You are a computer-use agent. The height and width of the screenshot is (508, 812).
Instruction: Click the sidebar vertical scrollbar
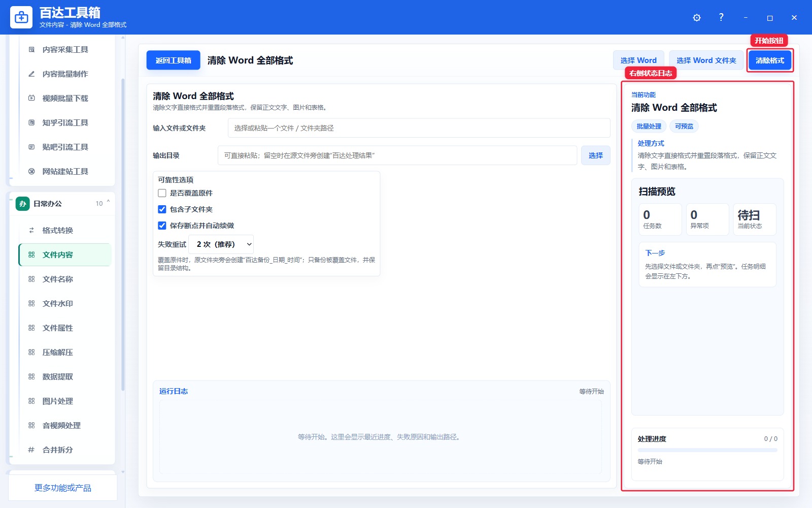click(123, 234)
